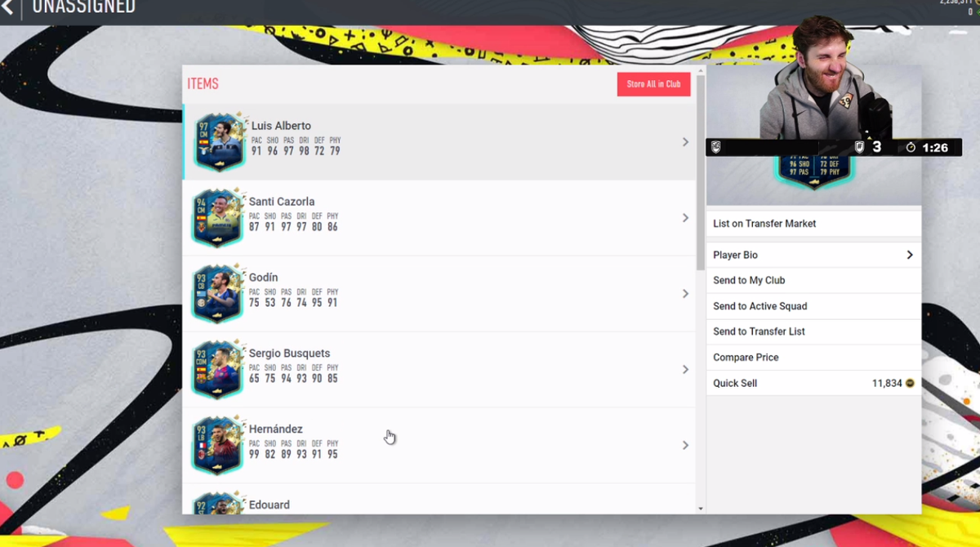Open Godín row chevron
Image resolution: width=980 pixels, height=547 pixels.
(685, 294)
